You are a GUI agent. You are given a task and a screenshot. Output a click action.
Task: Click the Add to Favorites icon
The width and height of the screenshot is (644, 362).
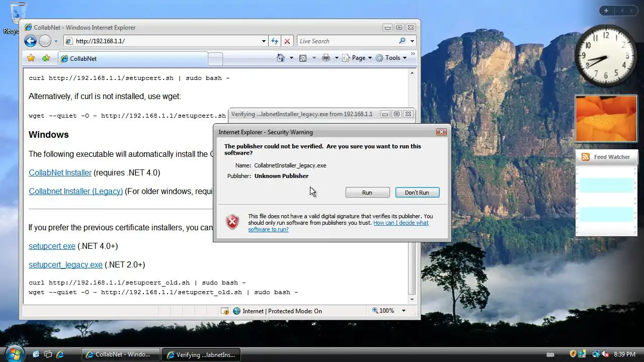46,58
